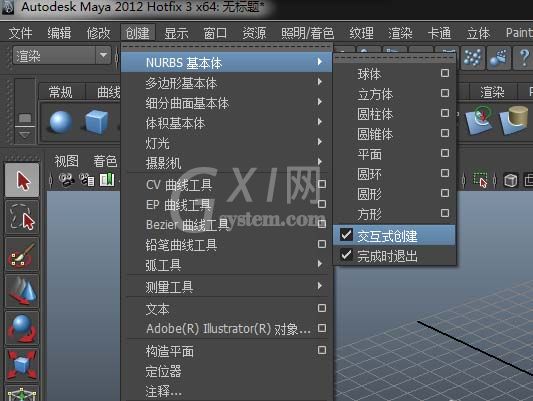
Task: Expand the 弧工具 arc tools submenu
Action: [226, 264]
